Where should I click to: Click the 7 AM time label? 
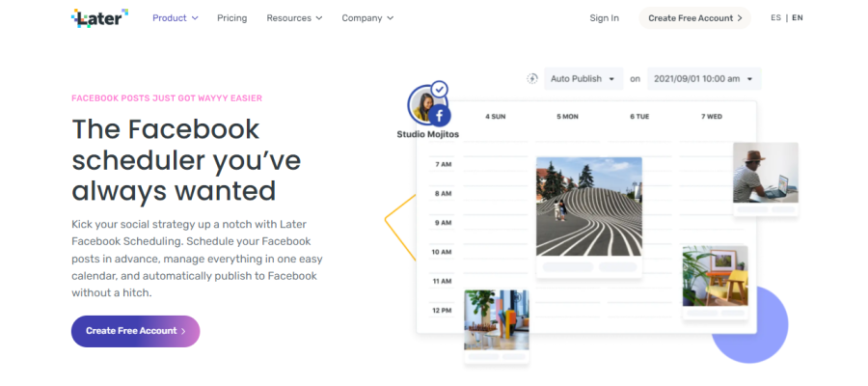443,164
